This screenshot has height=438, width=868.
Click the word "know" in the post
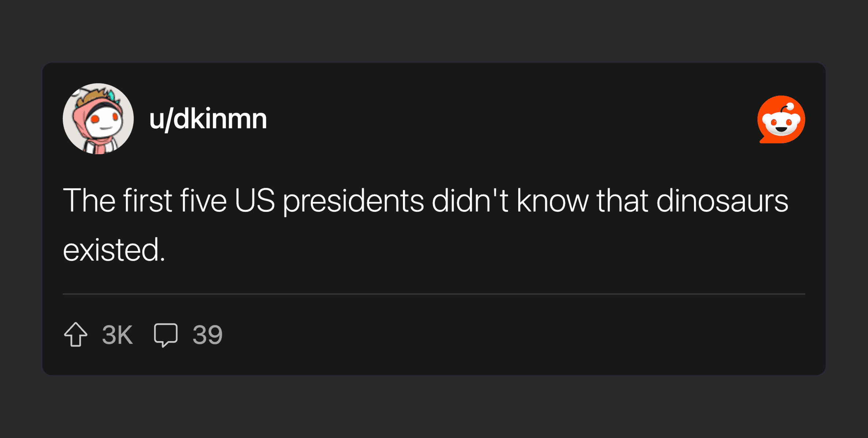pos(553,201)
